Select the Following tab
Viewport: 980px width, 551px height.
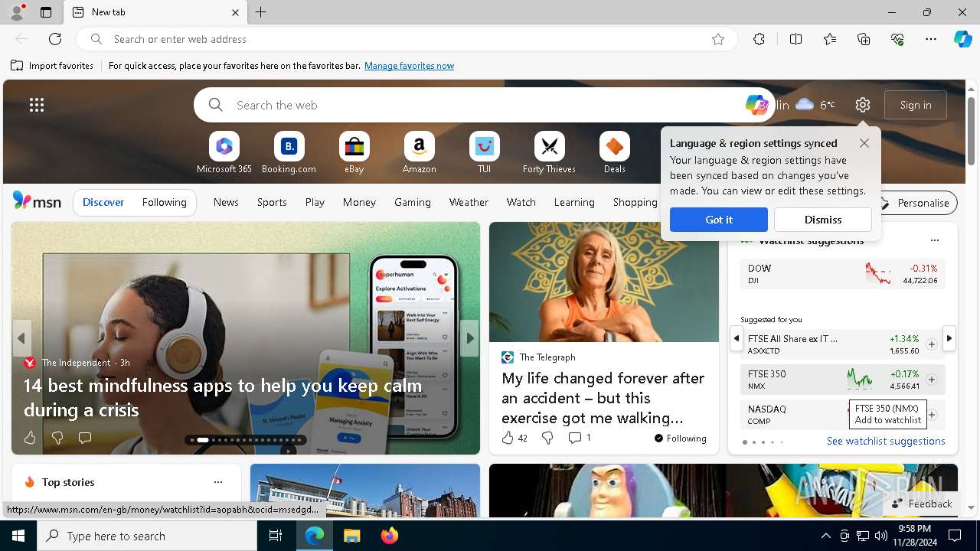165,202
